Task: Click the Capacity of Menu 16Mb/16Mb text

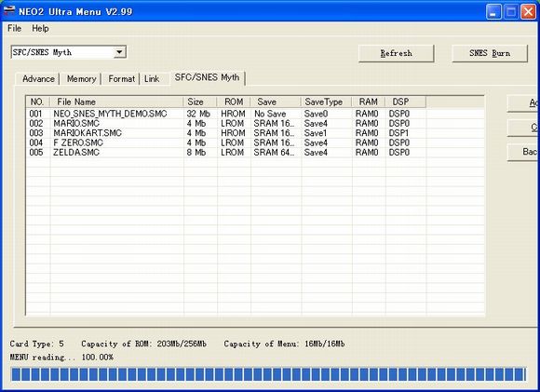Action: coord(284,344)
